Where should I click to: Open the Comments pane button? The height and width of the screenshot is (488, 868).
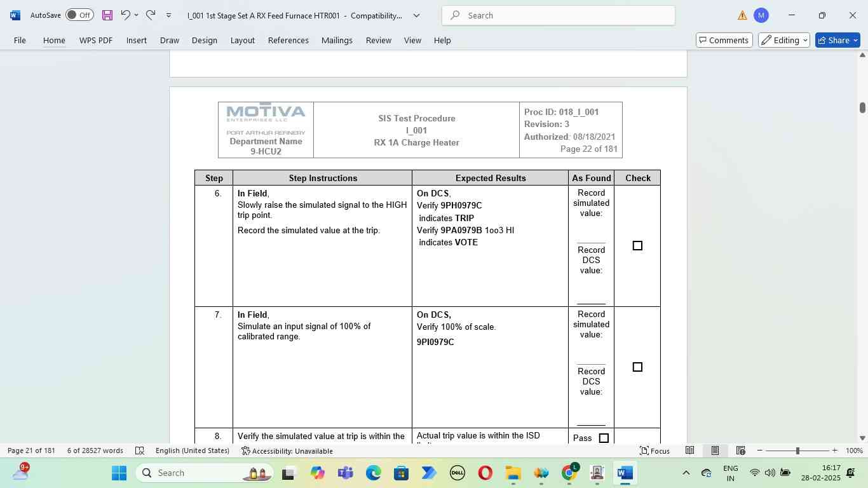[x=724, y=40]
